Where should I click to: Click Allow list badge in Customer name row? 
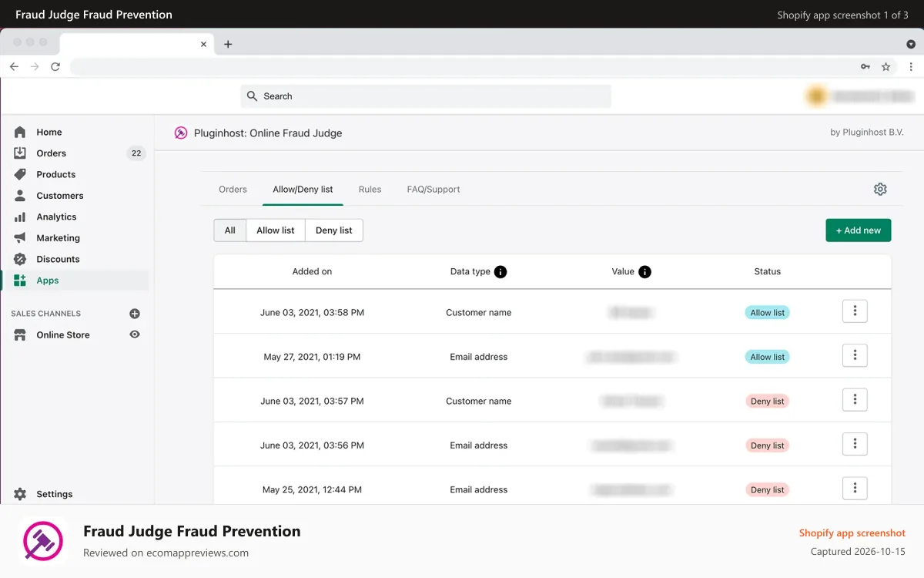pyautogui.click(x=768, y=313)
